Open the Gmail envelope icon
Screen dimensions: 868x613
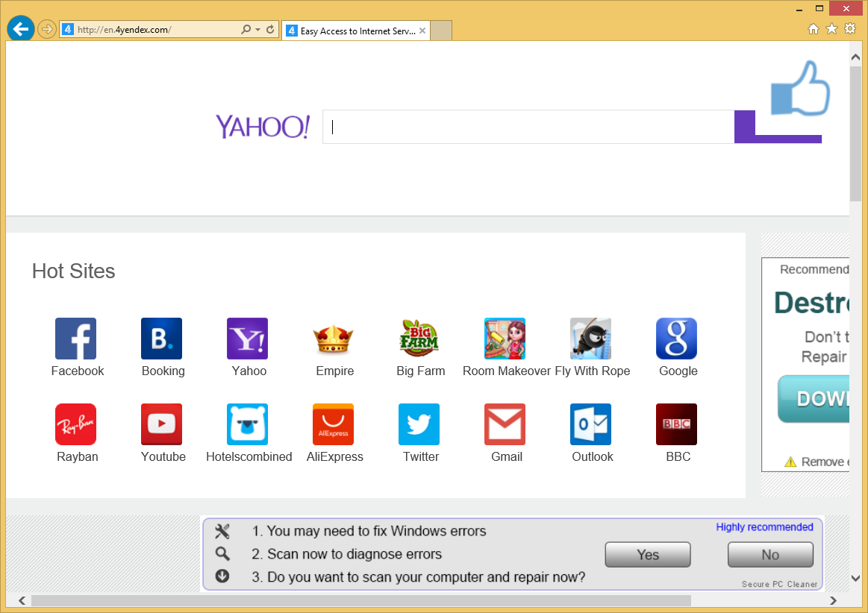pyautogui.click(x=505, y=424)
